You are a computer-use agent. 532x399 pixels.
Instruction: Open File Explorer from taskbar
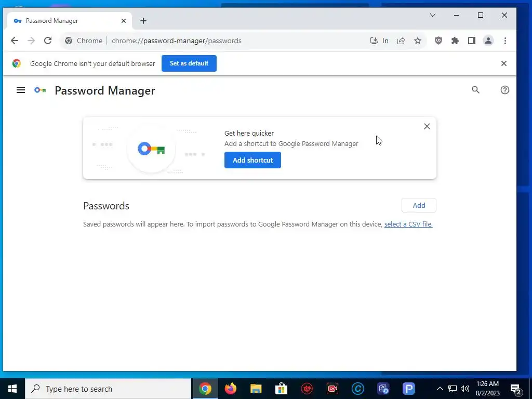click(256, 389)
